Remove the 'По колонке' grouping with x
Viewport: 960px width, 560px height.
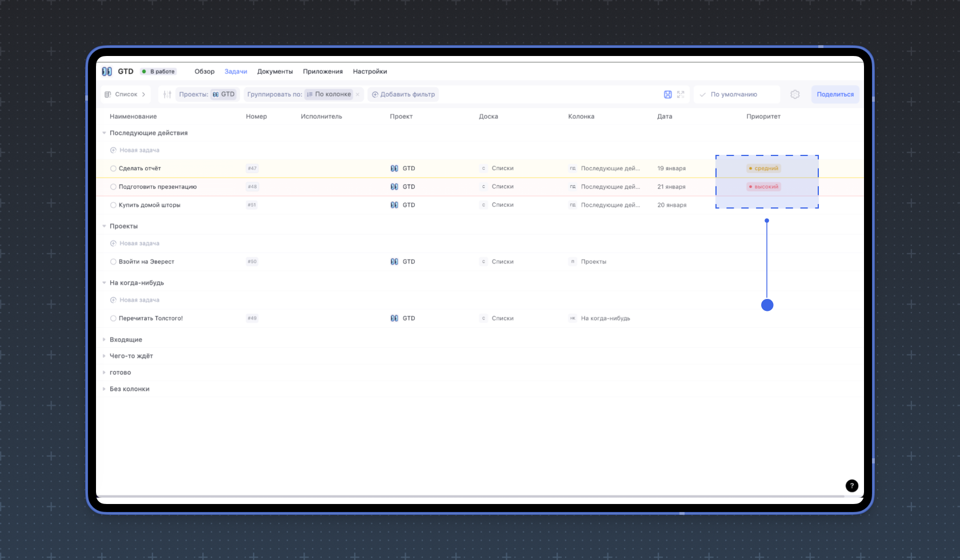click(358, 95)
